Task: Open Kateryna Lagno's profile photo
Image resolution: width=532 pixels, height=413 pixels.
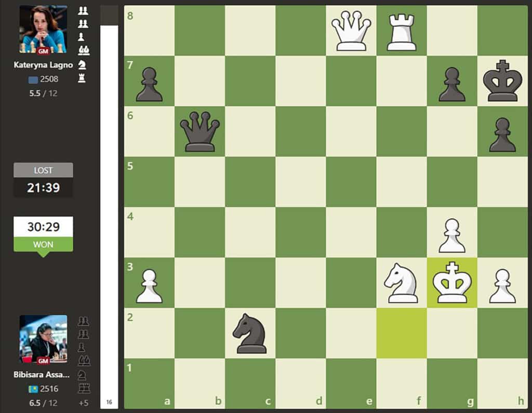Action: [43, 29]
